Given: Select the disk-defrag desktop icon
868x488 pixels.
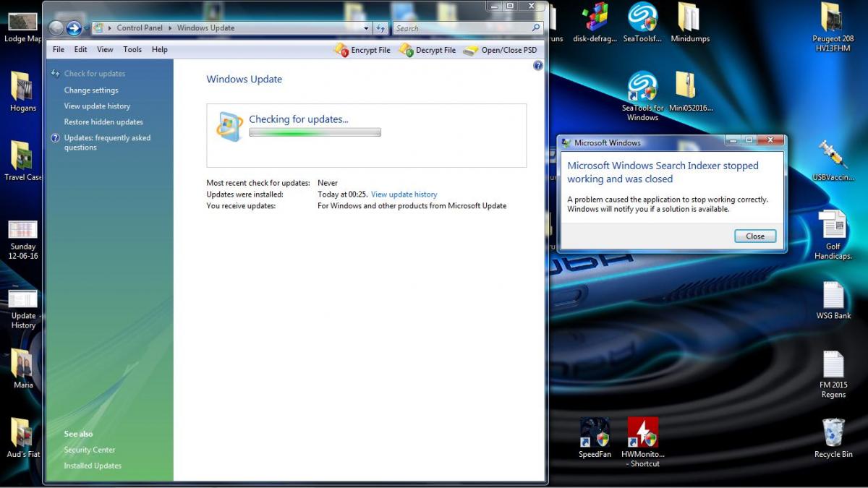Looking at the screenshot, I should tap(595, 22).
